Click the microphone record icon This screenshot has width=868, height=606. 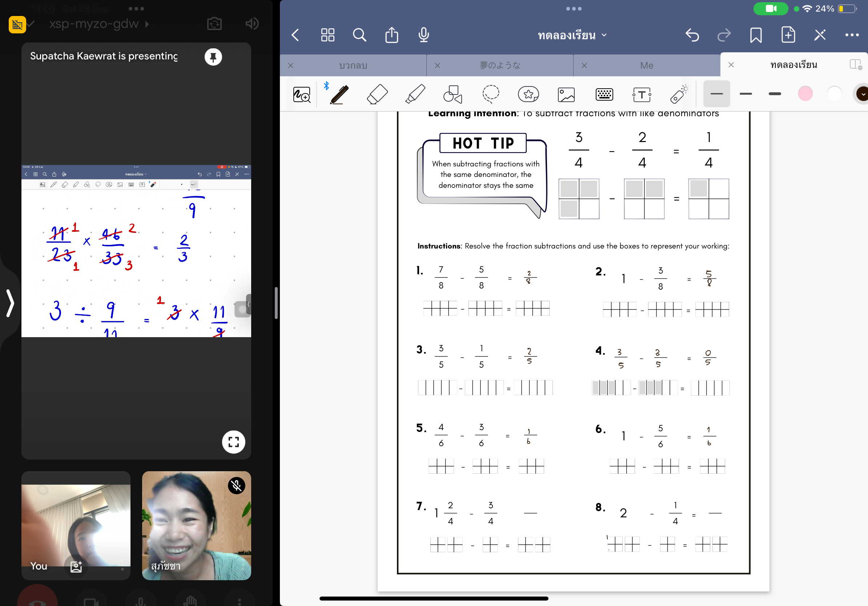point(424,35)
